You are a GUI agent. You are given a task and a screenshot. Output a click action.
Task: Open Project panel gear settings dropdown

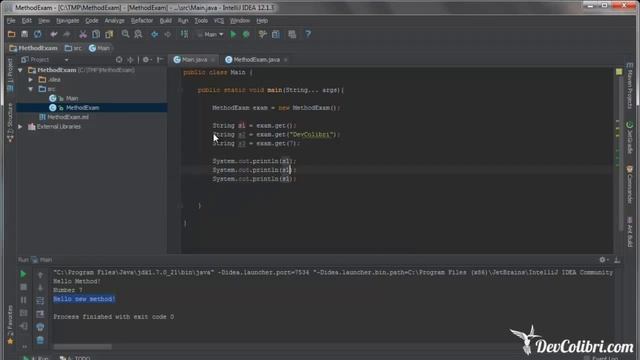147,60
